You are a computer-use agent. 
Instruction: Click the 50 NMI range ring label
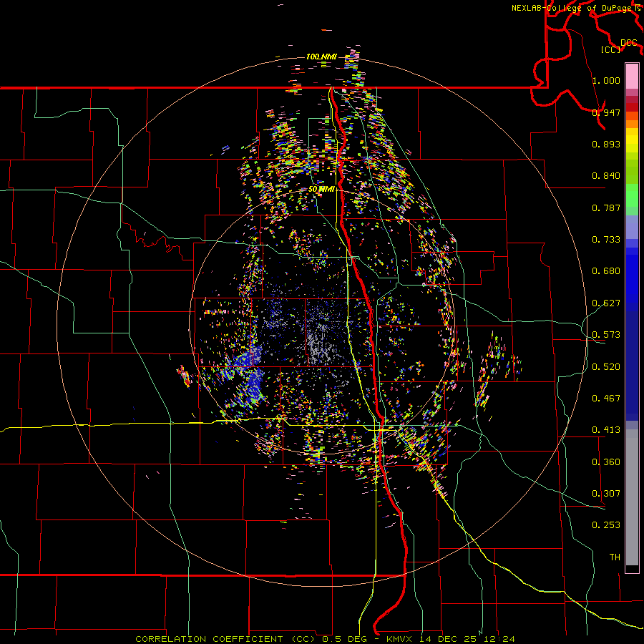(322, 189)
